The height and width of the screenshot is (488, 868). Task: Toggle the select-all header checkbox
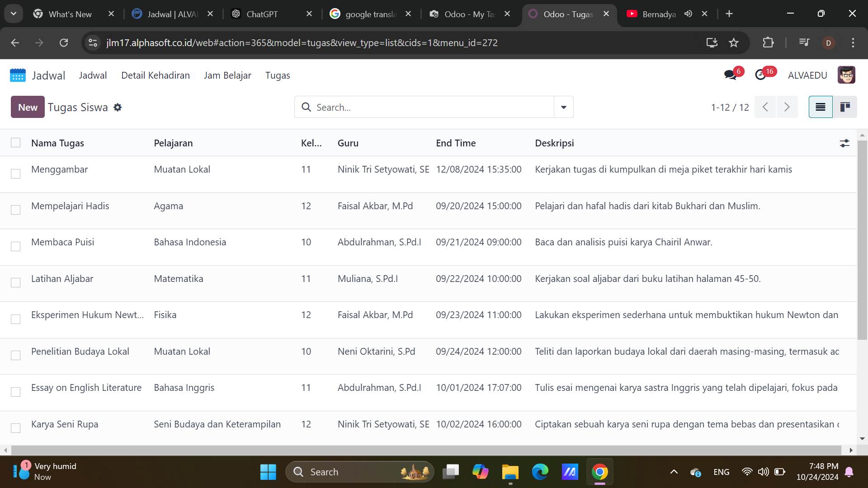16,143
